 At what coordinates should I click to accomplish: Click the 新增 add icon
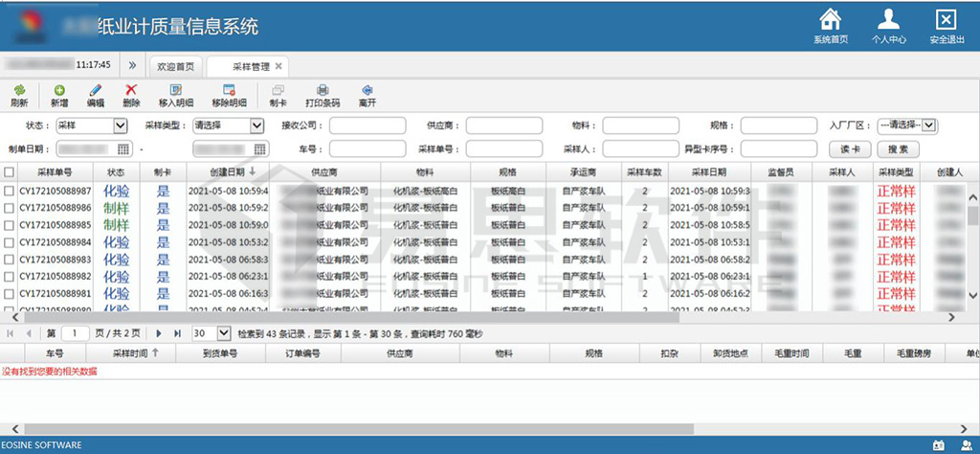pos(58,90)
